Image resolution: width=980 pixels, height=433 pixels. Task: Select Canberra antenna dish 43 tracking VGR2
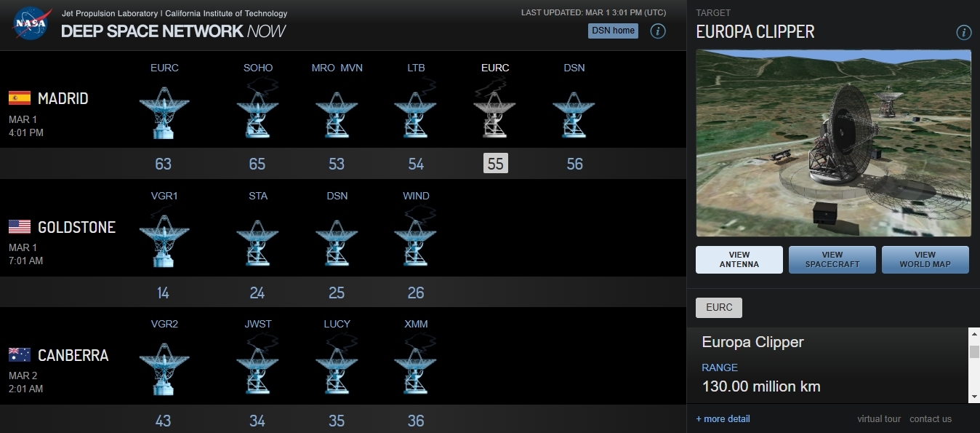point(164,369)
